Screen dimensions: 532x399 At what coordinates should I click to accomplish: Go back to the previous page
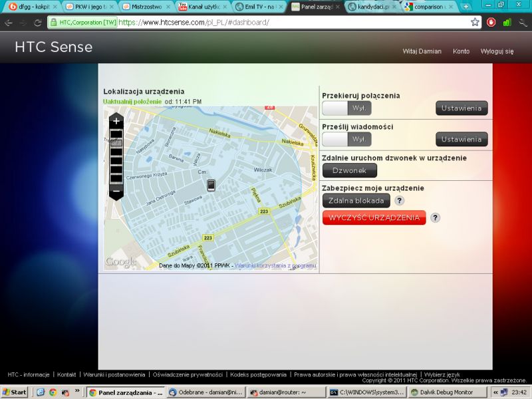[x=9, y=23]
